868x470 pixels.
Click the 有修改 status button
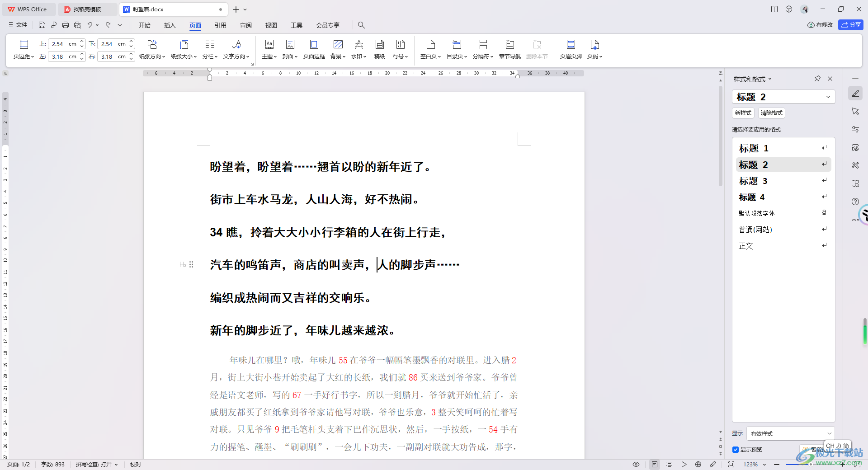pyautogui.click(x=820, y=25)
